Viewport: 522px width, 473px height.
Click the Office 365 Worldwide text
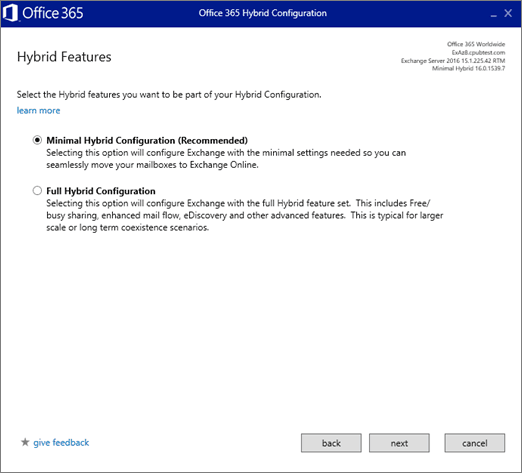tap(476, 44)
